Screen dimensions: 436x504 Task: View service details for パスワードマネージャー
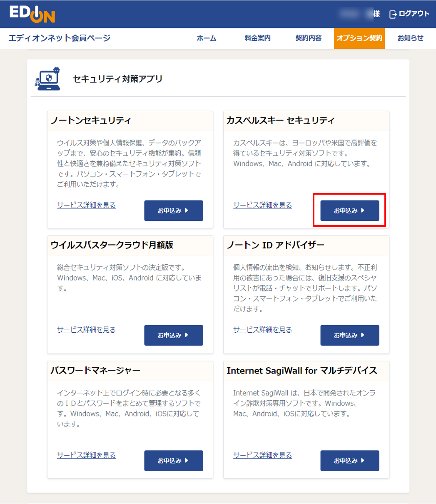coord(86,455)
